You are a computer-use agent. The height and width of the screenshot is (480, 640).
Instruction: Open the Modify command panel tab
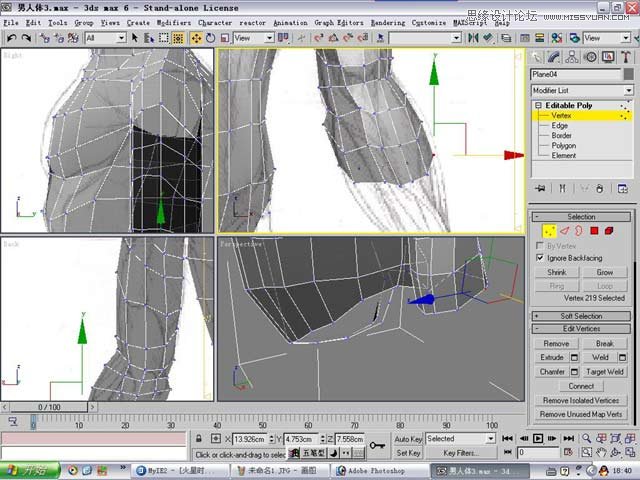tap(555, 56)
